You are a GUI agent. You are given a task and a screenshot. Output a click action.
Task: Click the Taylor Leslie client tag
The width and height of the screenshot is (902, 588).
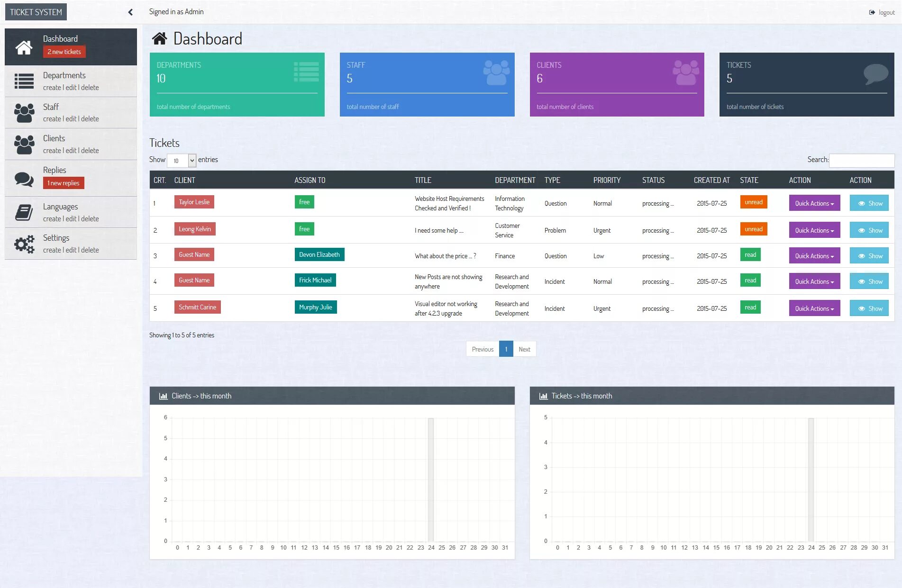[x=194, y=202]
